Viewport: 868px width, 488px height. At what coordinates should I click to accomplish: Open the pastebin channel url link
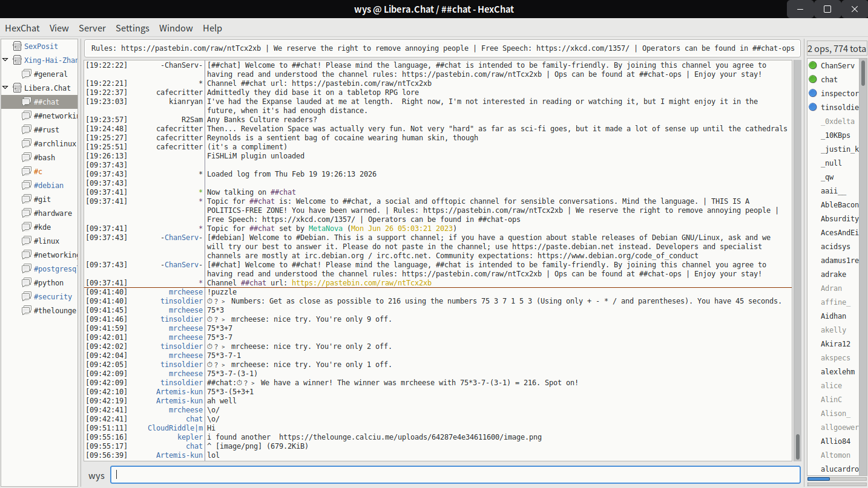pyautogui.click(x=361, y=283)
